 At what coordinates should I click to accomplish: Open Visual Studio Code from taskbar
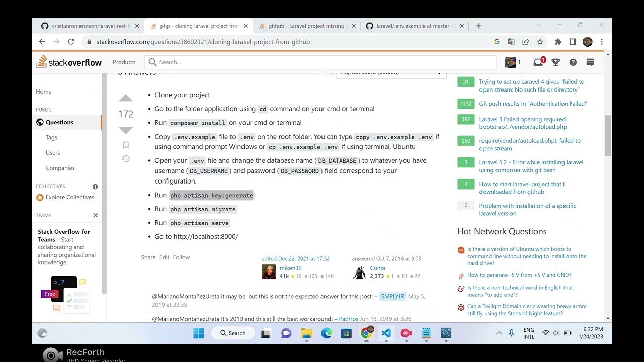point(386,333)
